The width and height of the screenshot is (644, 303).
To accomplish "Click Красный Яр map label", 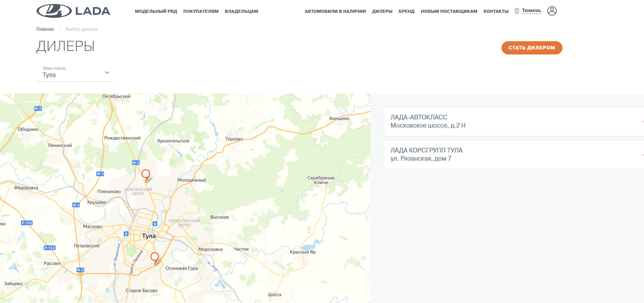I will (303, 252).
